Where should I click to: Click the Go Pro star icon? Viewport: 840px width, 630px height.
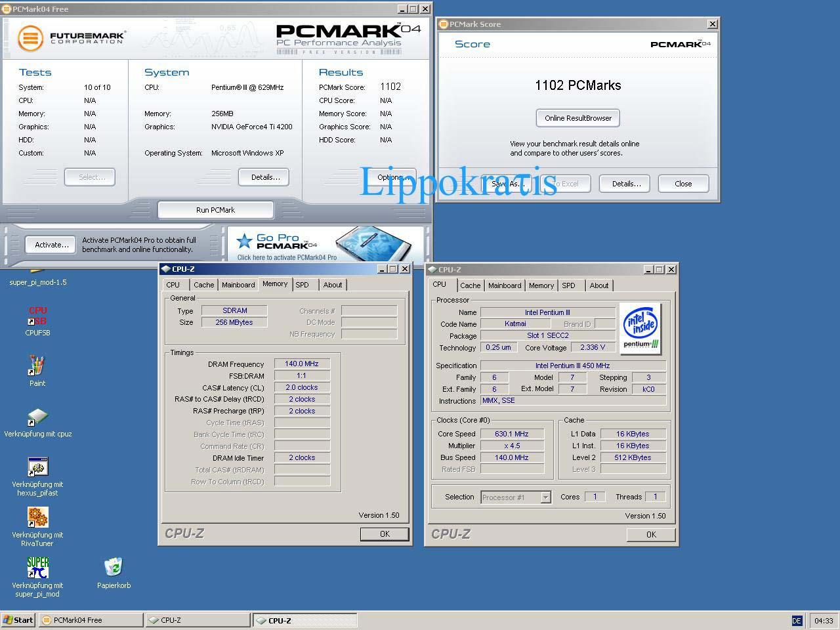point(244,241)
